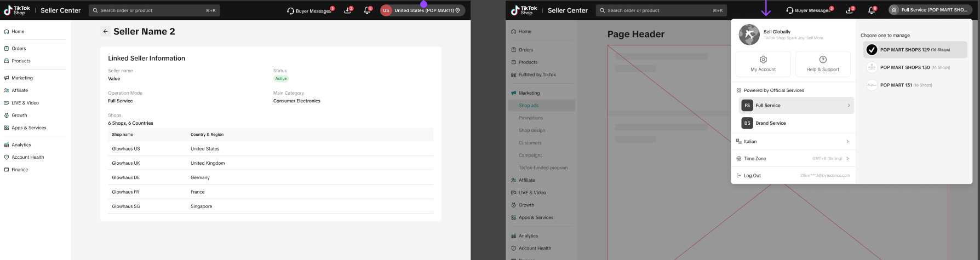Open the Finance icon in left sidebar
980x260 pixels.
(x=7, y=170)
